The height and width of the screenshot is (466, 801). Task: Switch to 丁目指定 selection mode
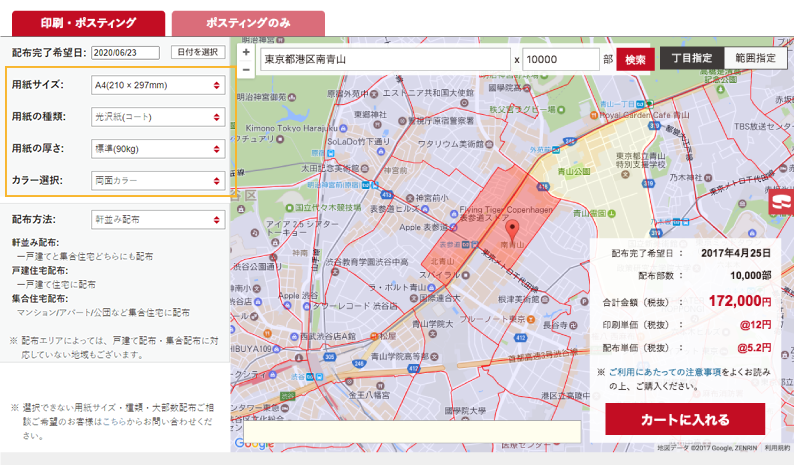[691, 59]
